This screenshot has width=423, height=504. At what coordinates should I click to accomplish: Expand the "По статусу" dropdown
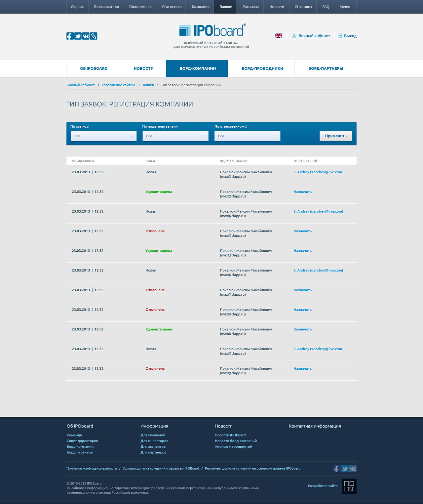click(x=103, y=136)
